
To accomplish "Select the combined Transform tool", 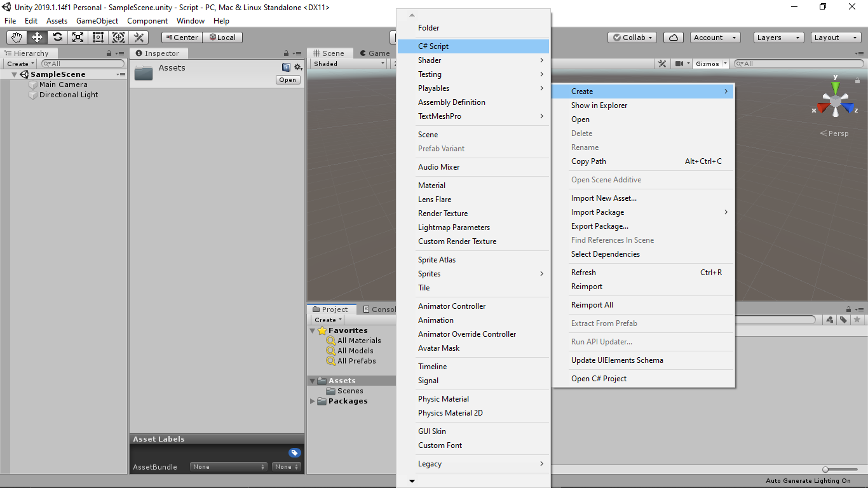I will tap(118, 37).
